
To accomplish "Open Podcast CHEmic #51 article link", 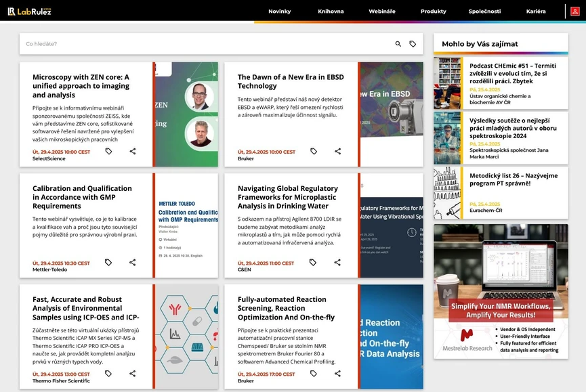I will [x=513, y=73].
